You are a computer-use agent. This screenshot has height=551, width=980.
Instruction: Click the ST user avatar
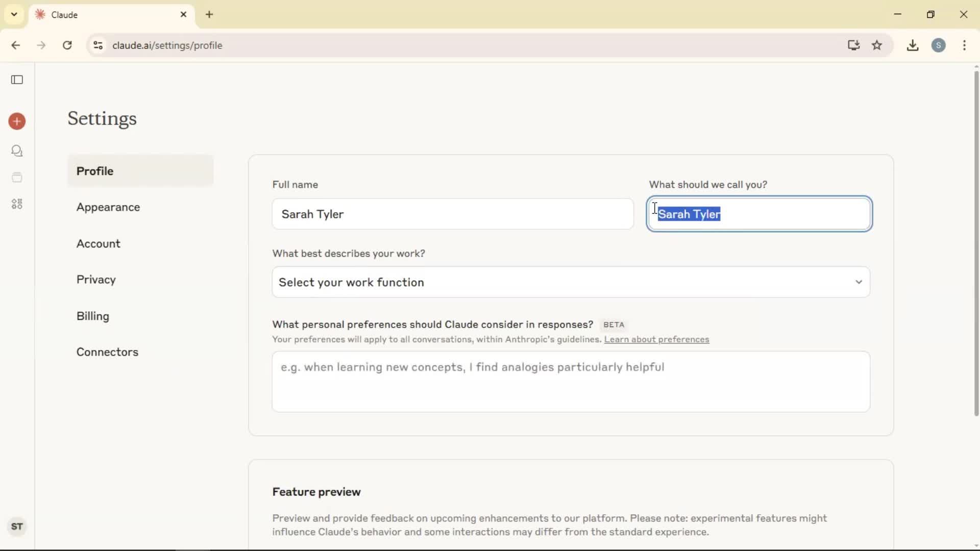click(x=17, y=527)
